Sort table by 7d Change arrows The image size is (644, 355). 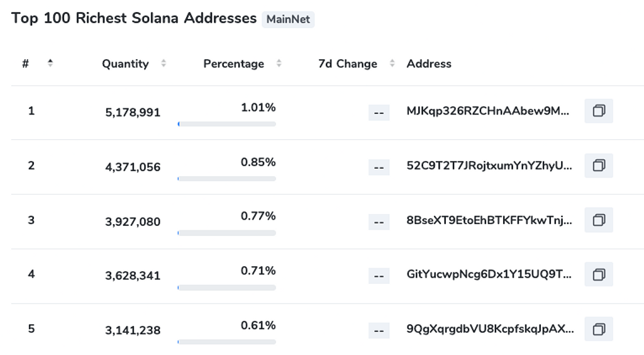(x=392, y=64)
